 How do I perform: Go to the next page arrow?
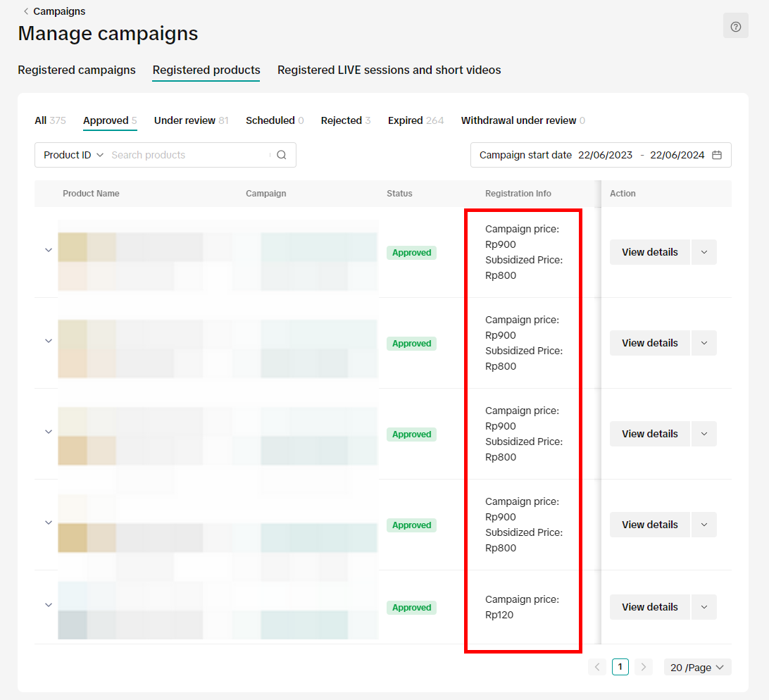coord(643,667)
